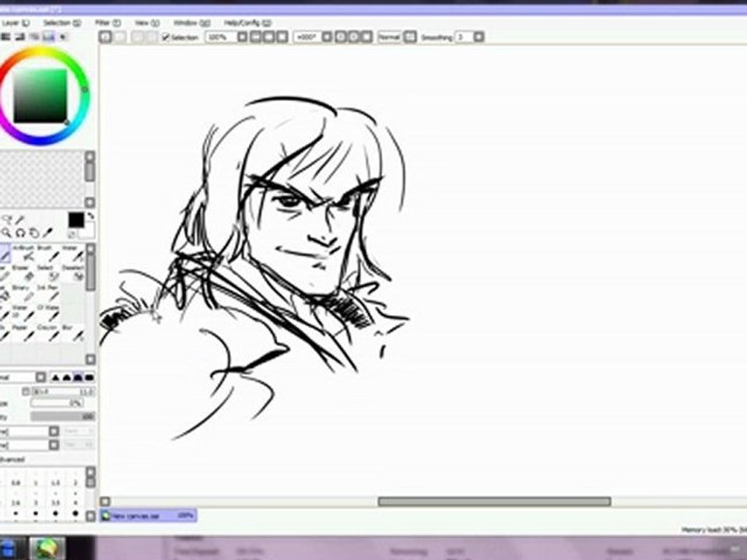Select the sharpest pointed brush edge shape
The image size is (747, 560).
56,378
